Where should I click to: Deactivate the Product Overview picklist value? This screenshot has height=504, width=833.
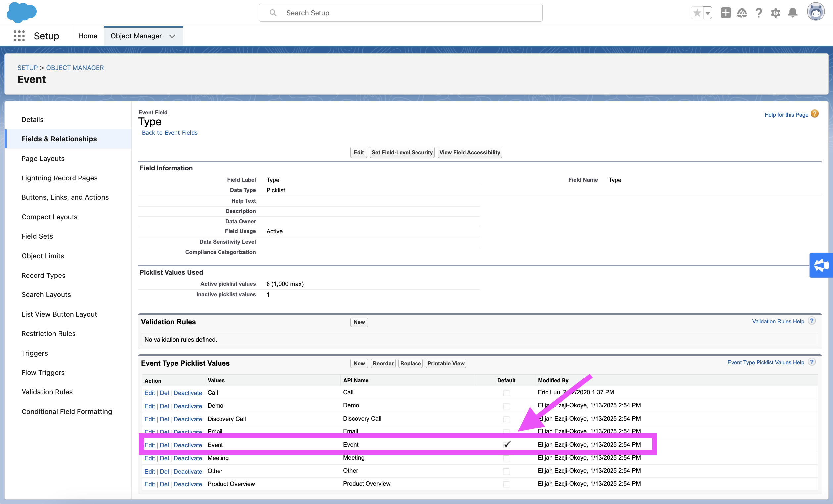(x=188, y=484)
